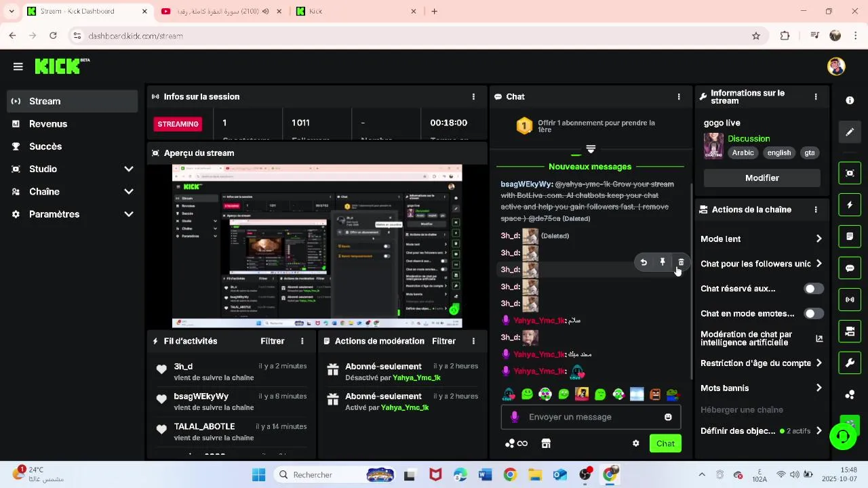Click the Modifier button
868x488 pixels.
tap(762, 178)
